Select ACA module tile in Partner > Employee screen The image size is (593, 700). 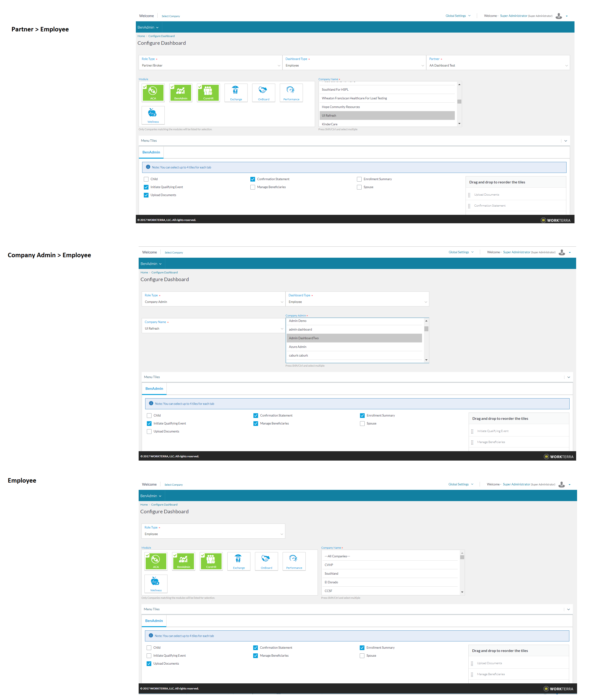pyautogui.click(x=153, y=93)
